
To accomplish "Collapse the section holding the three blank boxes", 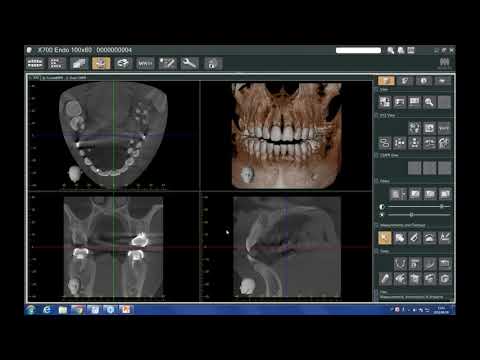I will 377,155.
